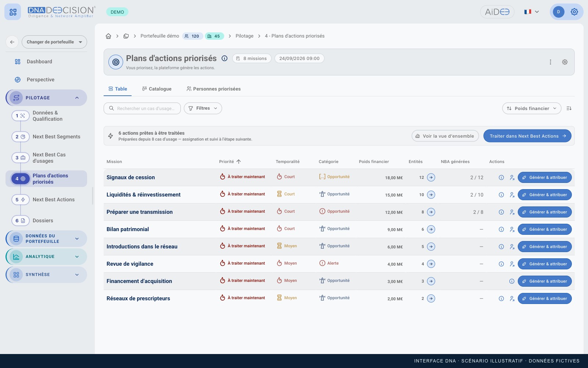Open the apps grid icon top-left
This screenshot has width=588, height=368.
(x=13, y=12)
